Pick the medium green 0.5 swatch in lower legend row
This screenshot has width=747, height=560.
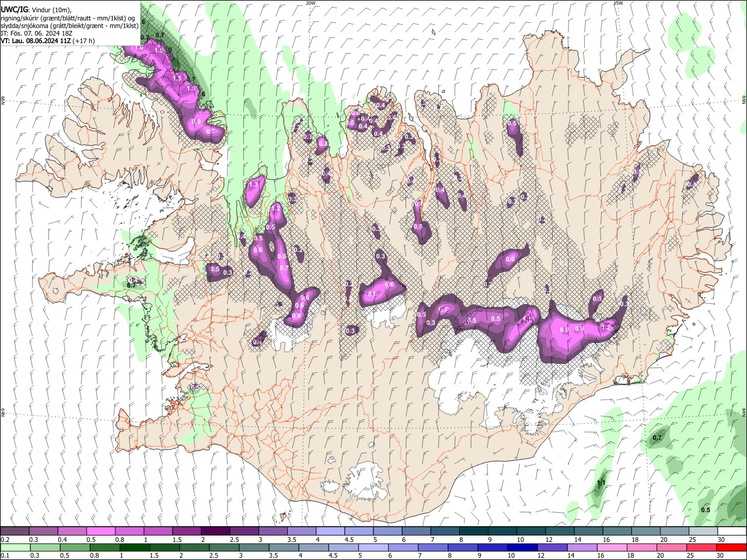point(75,547)
